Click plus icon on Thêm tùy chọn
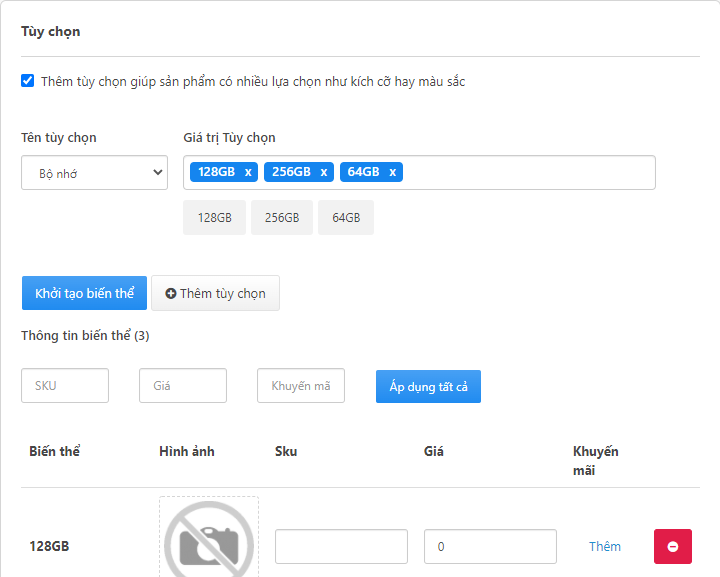 click(x=171, y=293)
